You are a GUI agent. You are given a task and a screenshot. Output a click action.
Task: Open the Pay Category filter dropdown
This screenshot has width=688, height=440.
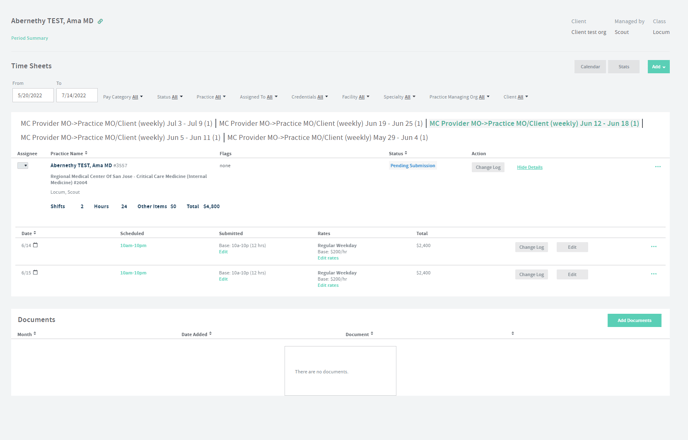tap(122, 97)
